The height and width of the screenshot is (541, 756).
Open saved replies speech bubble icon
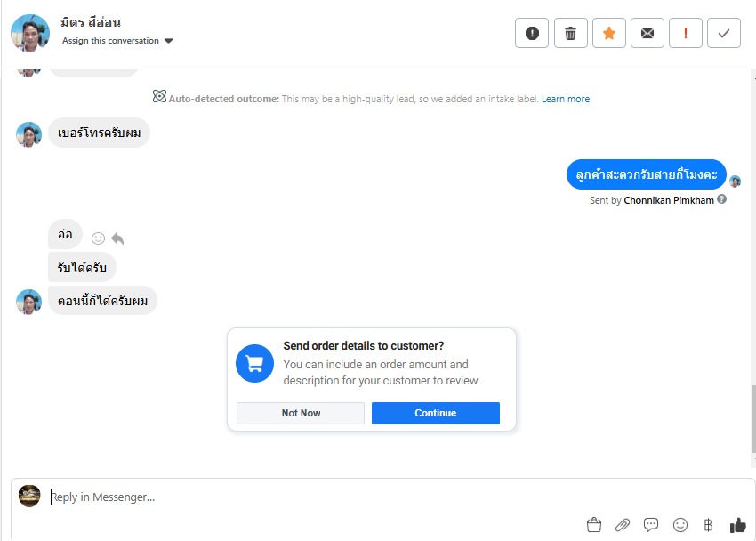tap(651, 525)
